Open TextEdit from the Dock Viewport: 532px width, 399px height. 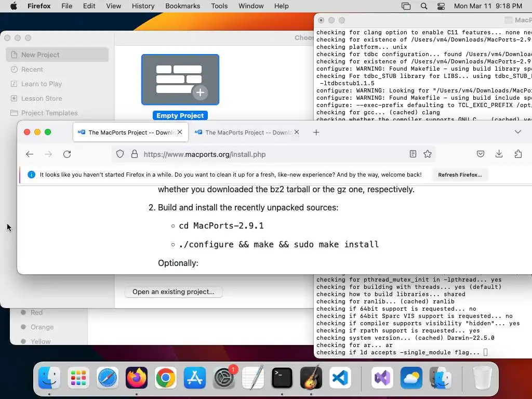tap(253, 378)
